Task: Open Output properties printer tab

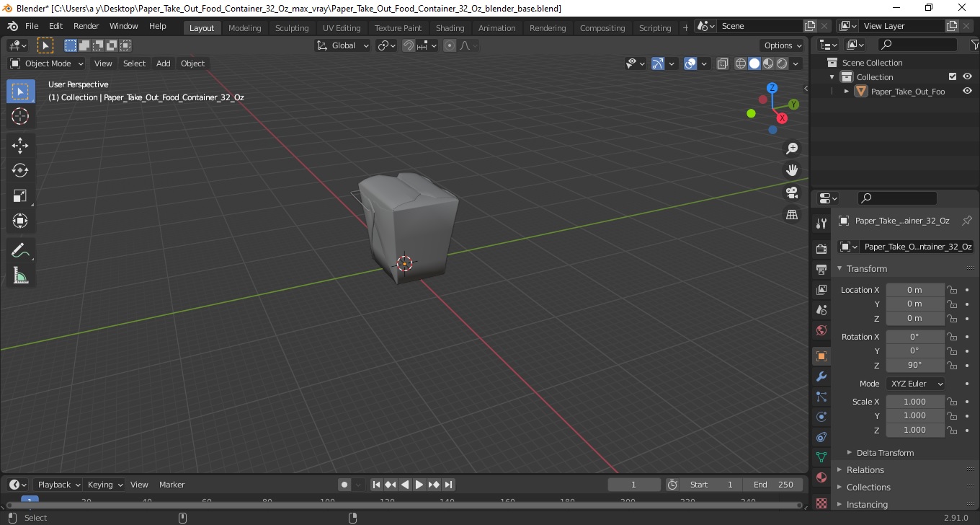Action: coord(821,269)
